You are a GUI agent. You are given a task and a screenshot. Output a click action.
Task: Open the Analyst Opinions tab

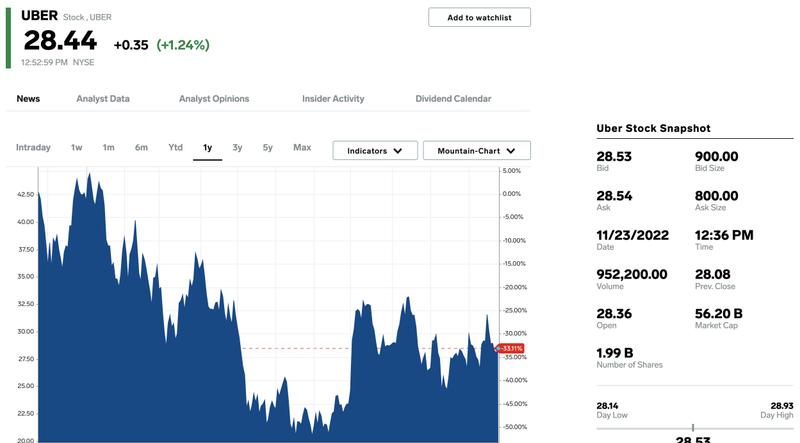pyautogui.click(x=214, y=99)
